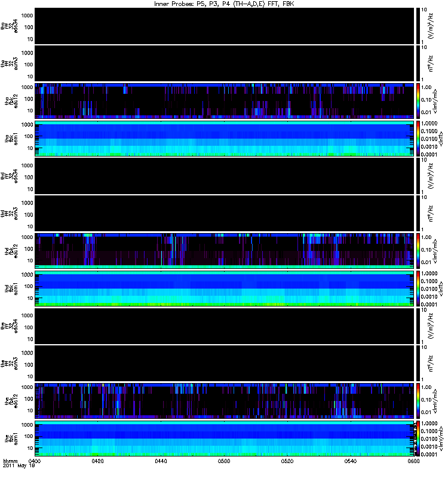The height and width of the screenshot is (478, 448).
Task: Click the the fbk scm1 color bar
Action: (418, 439)
